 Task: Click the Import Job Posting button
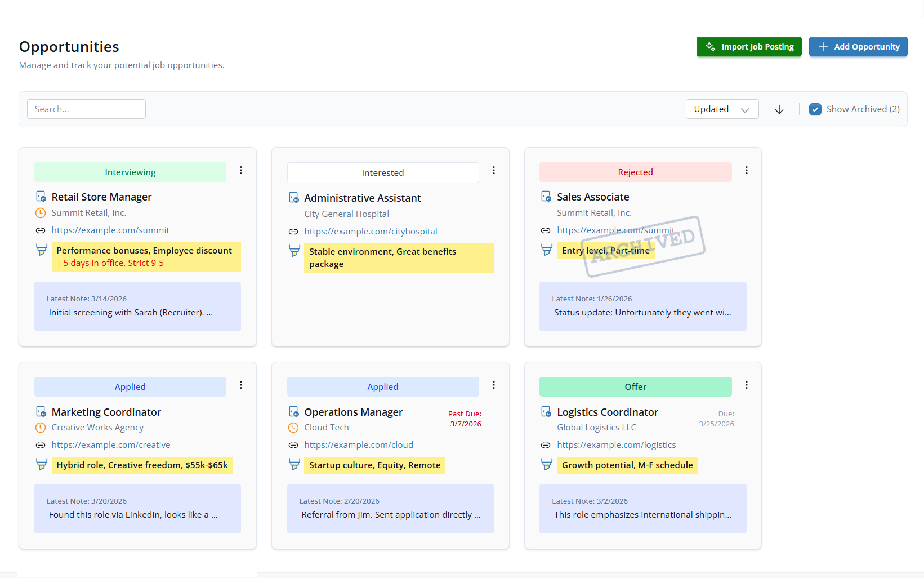click(749, 47)
